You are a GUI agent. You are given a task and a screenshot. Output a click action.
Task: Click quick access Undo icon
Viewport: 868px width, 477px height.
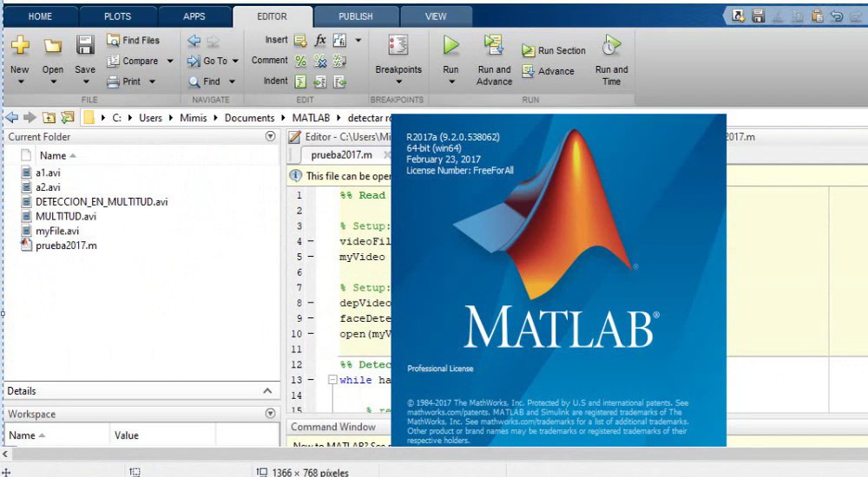(x=837, y=16)
